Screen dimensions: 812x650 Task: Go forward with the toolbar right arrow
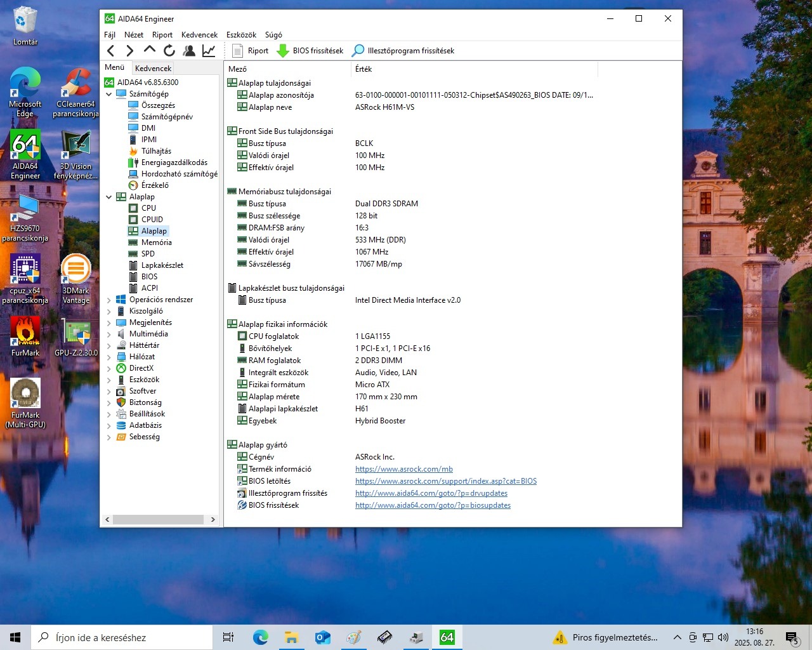[130, 51]
